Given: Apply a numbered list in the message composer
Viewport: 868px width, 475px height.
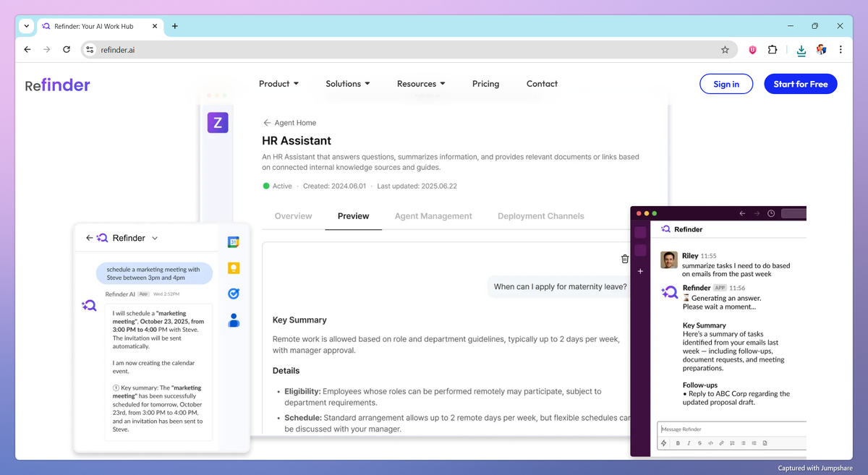Looking at the screenshot, I should point(731,442).
